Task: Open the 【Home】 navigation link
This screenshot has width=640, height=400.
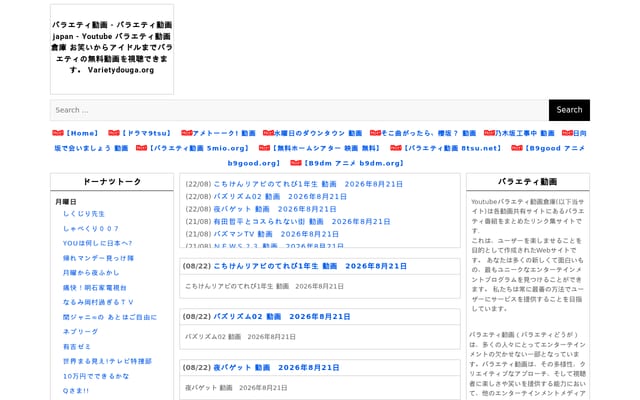Action: click(x=82, y=133)
